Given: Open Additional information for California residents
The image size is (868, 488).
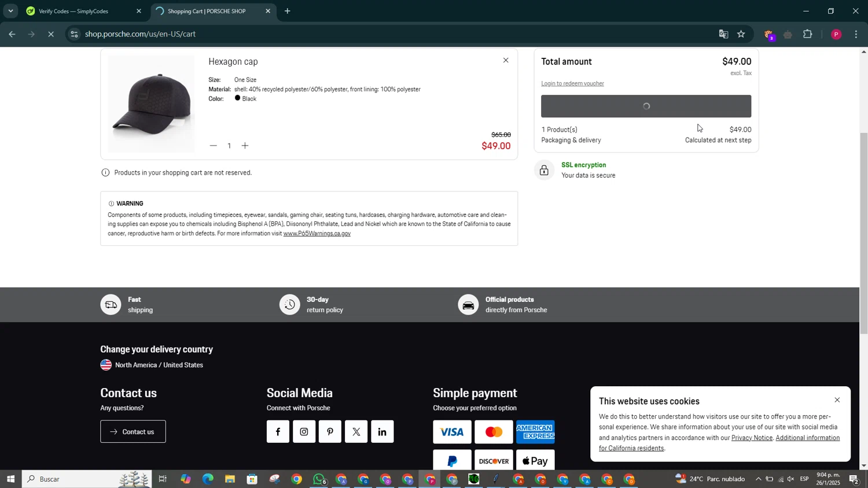Looking at the screenshot, I should click(719, 443).
